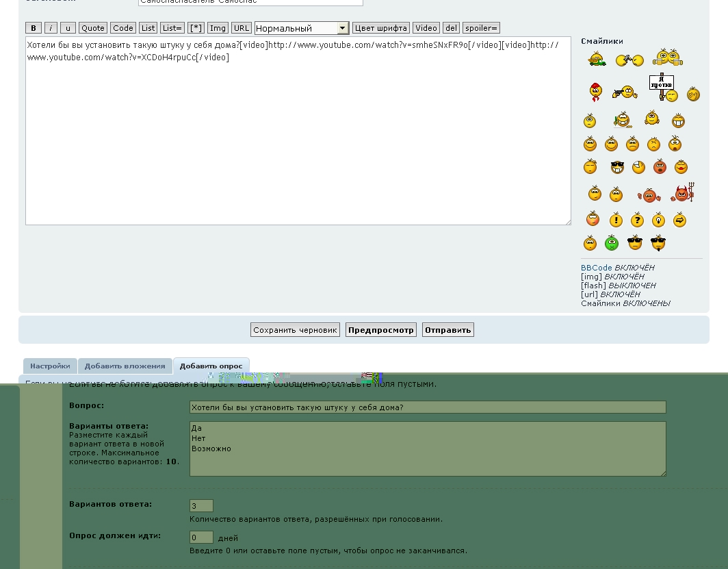Image resolution: width=728 pixels, height=569 pixels.
Task: Toggle bold formatting with B button
Action: click(x=34, y=28)
